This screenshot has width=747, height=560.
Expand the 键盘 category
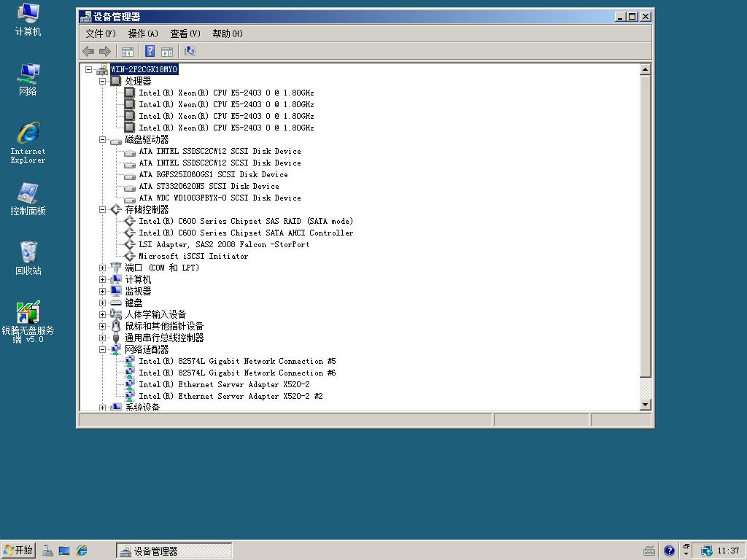102,303
